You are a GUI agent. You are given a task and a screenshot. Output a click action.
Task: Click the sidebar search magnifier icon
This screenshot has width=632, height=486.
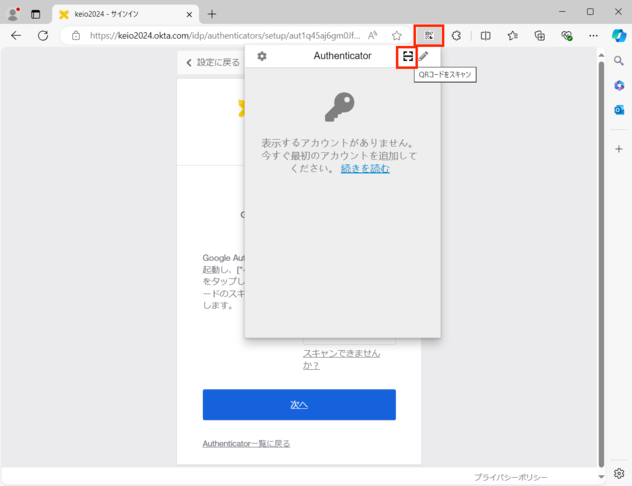pyautogui.click(x=619, y=62)
